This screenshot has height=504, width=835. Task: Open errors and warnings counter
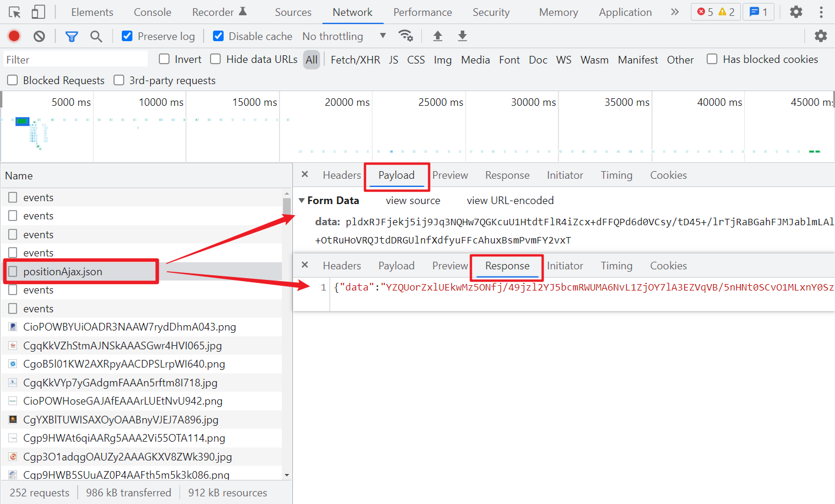click(x=716, y=12)
